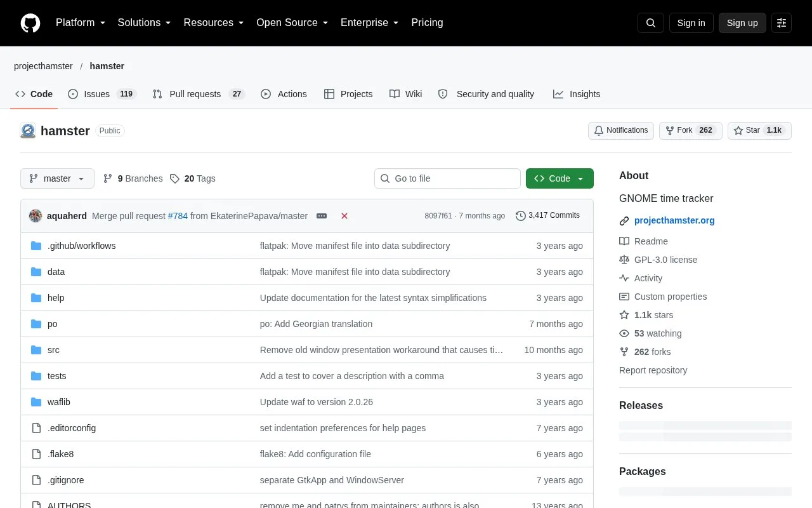Click the data folder icon
Screen dimensions: 812x508
point(36,272)
